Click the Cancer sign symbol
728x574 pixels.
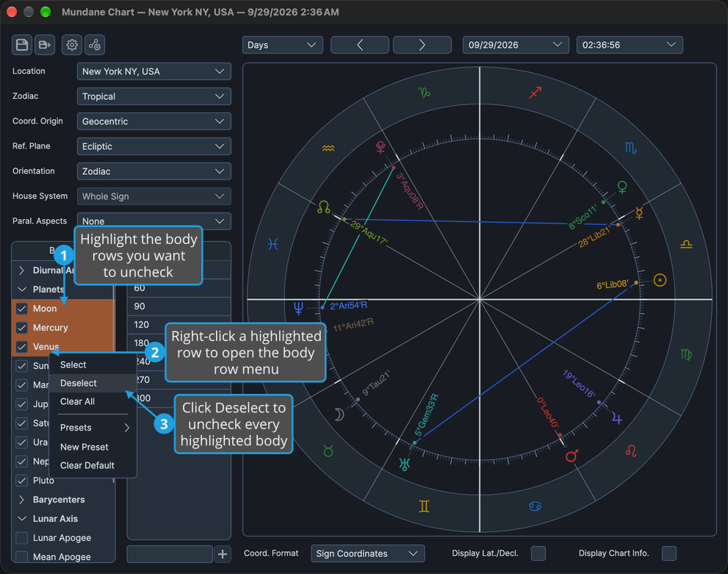click(535, 506)
